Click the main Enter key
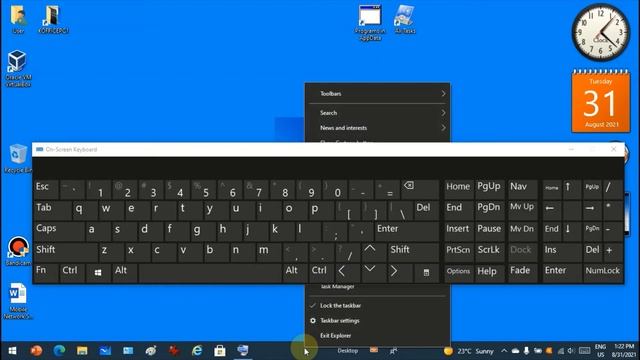Screen dimensions: 640x360 [x=407, y=231]
